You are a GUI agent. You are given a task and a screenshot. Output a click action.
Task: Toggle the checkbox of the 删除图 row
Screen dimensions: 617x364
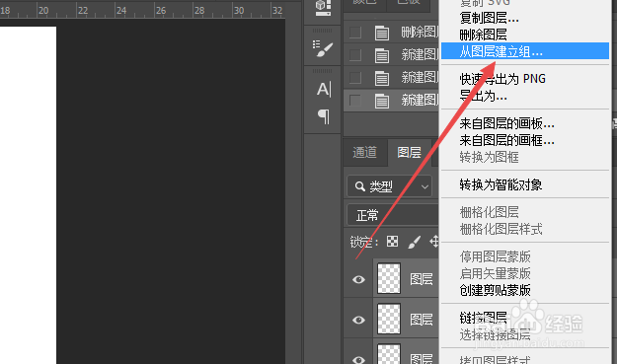[355, 33]
